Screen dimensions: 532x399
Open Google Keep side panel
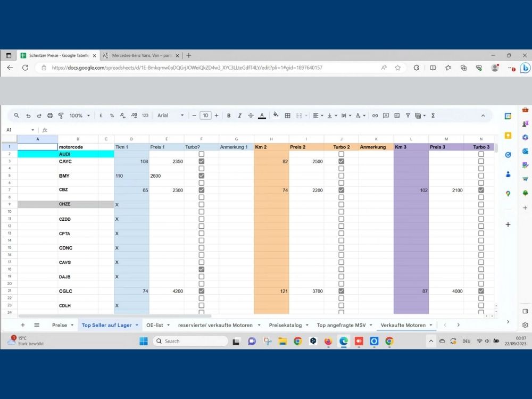[x=508, y=135]
